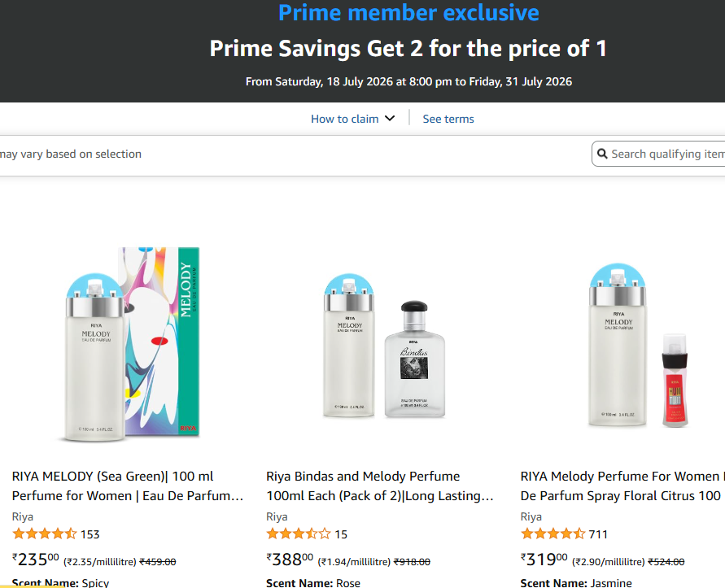Image resolution: width=725 pixels, height=588 pixels.
Task: Open Riya Bindas and Melody Perfume title
Action: coord(380,486)
